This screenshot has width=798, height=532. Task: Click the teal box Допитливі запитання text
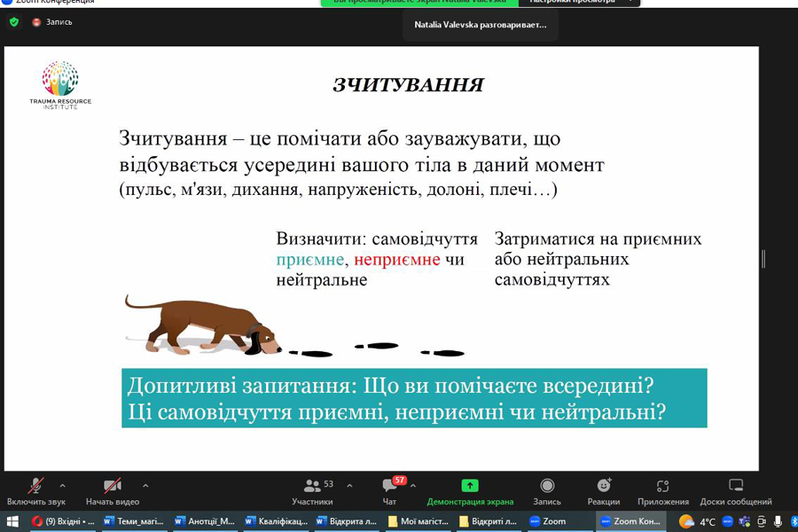[414, 398]
